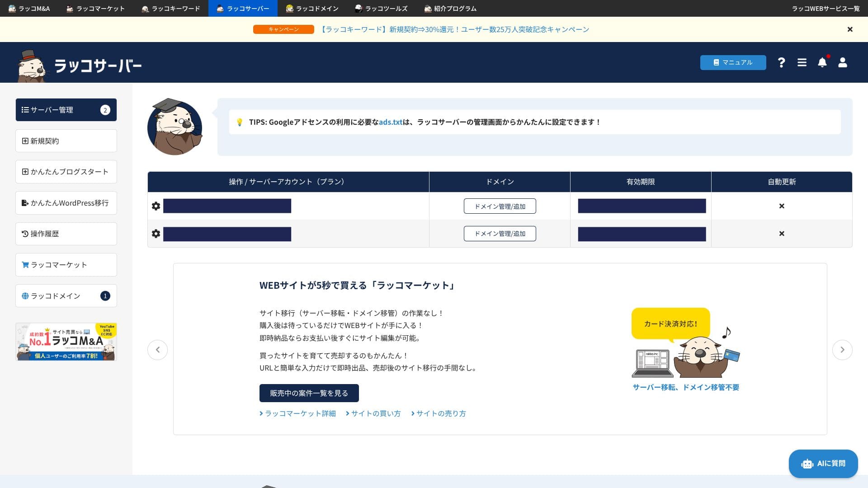
Task: Click the ラッコM&A sidebar banner image
Action: point(66,342)
